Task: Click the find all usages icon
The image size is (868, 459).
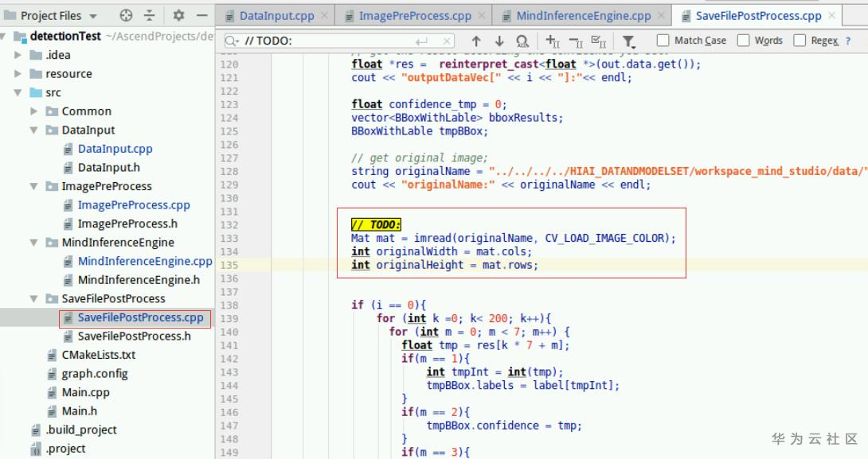Action: (522, 41)
